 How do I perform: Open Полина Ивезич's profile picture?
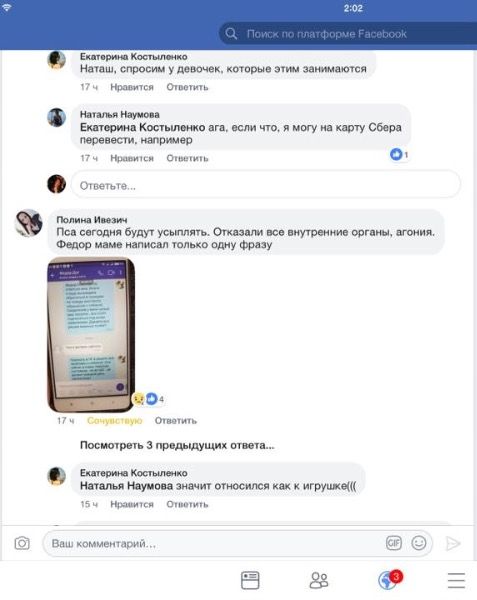(29, 223)
